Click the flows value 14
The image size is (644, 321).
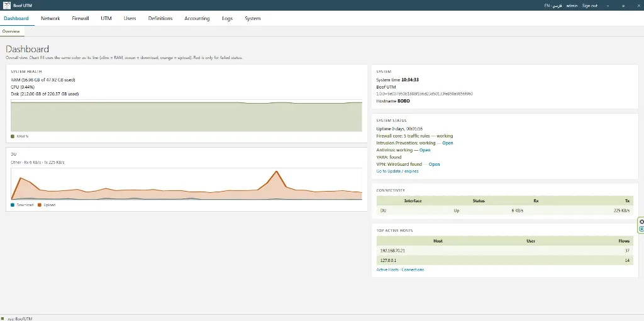point(627,260)
